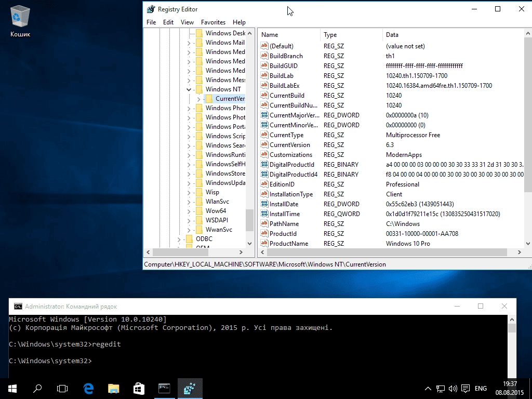This screenshot has width=532, height=399.
Task: Open the network tray icon
Action: point(441,389)
